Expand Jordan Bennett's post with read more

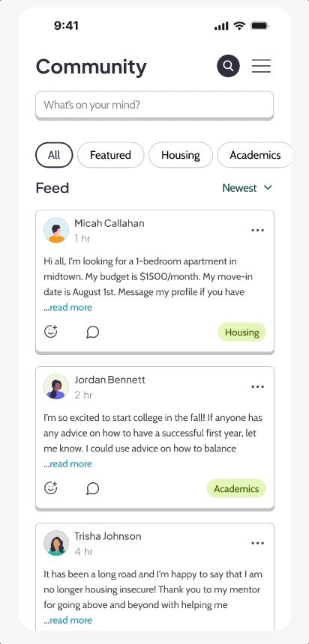(x=70, y=464)
